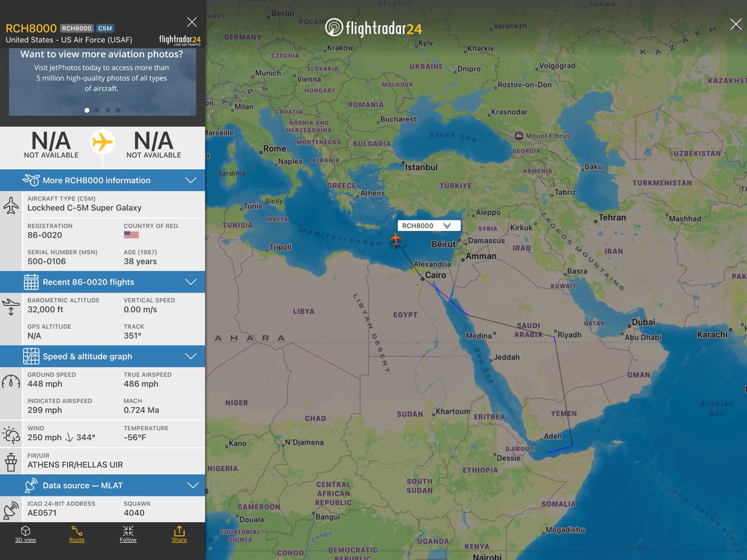
Task: Tap the Follow aircraft button
Action: (128, 534)
